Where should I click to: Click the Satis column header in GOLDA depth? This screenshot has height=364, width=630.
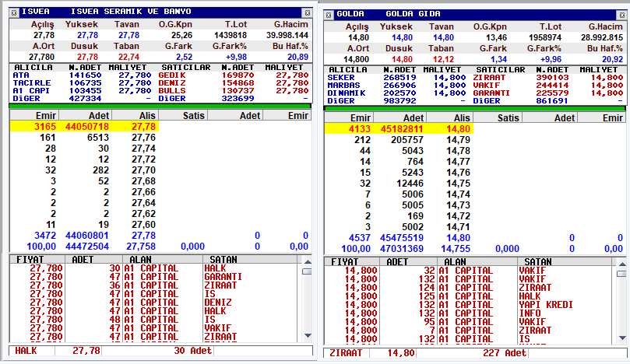click(498, 118)
